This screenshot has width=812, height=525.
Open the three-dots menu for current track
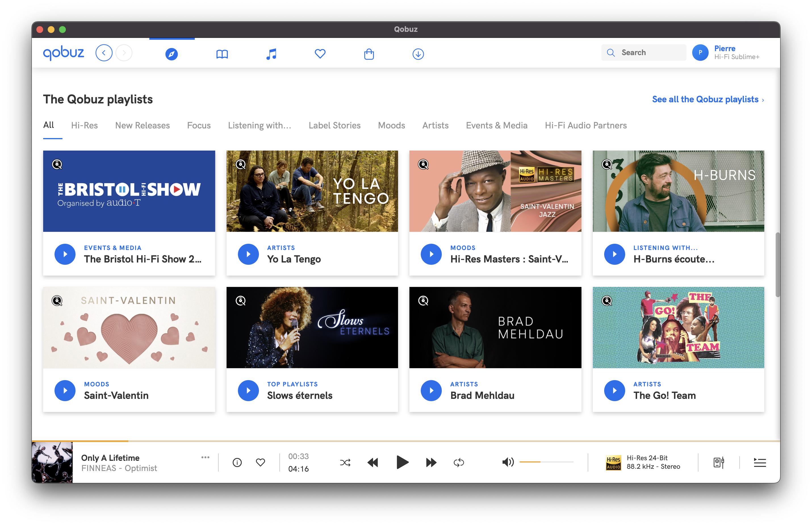[x=205, y=457]
